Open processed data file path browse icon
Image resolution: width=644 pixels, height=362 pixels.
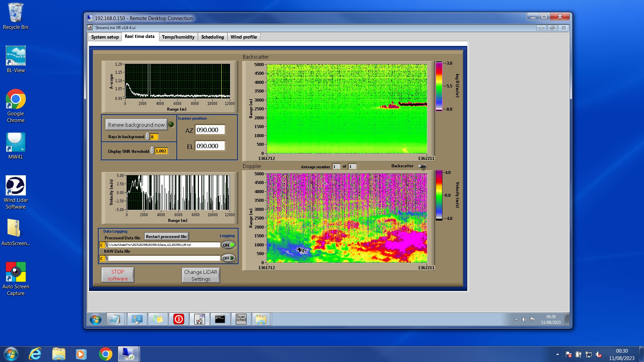point(107,245)
